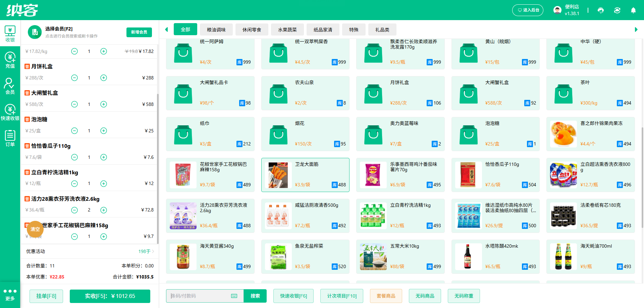
Task: Increase quantity of 泡泡糖 in cart
Action: click(x=104, y=131)
